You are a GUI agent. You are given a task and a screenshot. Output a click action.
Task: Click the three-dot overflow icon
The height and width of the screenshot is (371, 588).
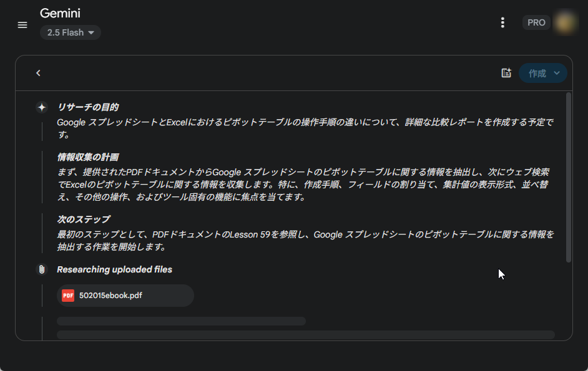pos(502,22)
